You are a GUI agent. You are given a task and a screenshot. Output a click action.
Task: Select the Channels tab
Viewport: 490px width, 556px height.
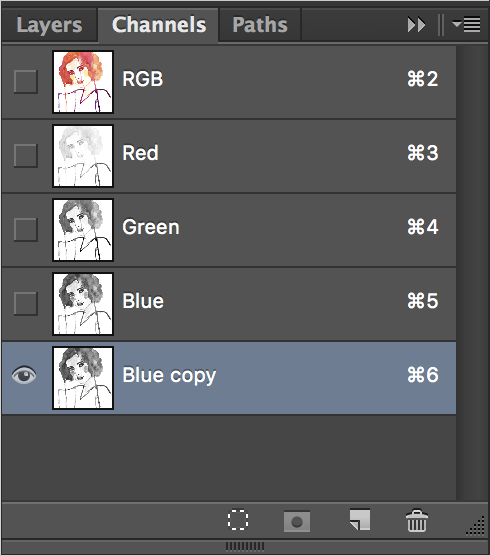pos(158,25)
